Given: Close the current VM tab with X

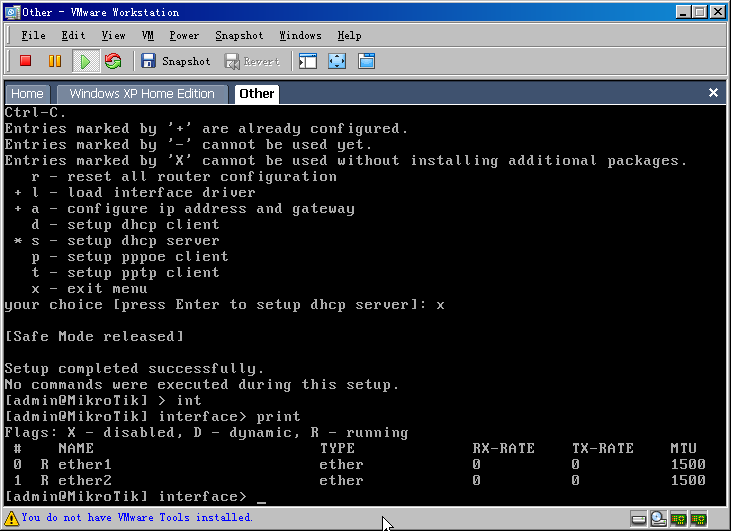Looking at the screenshot, I should [713, 92].
